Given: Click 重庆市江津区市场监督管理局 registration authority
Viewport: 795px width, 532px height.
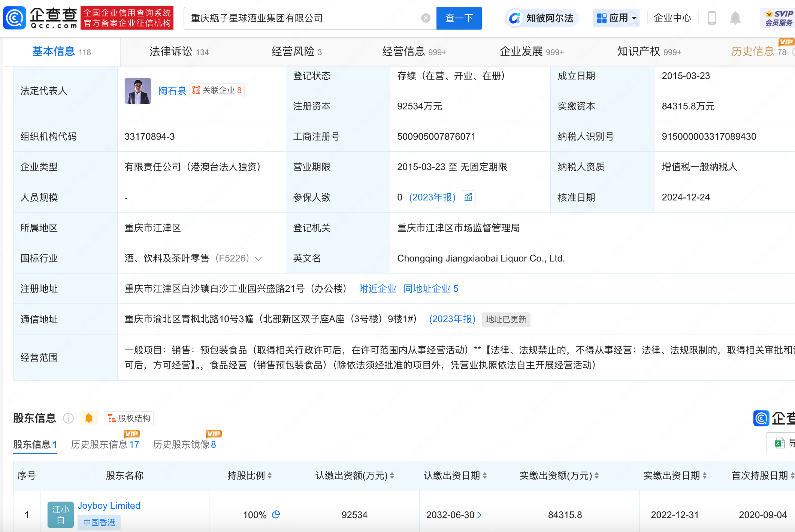Looking at the screenshot, I should tap(458, 228).
